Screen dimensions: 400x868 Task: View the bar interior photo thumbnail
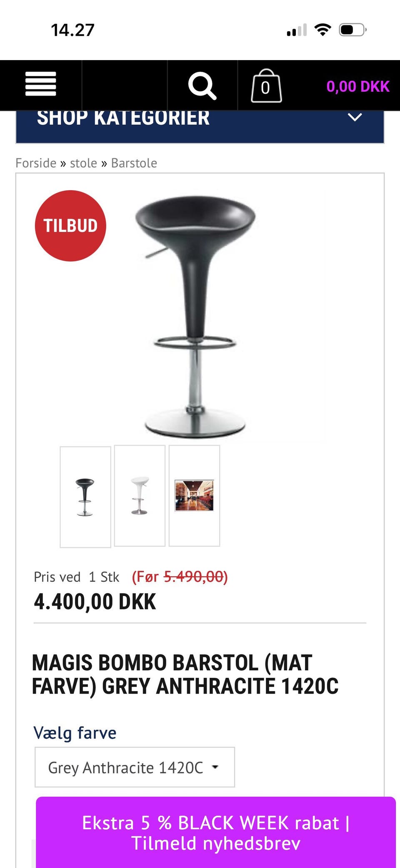(194, 496)
